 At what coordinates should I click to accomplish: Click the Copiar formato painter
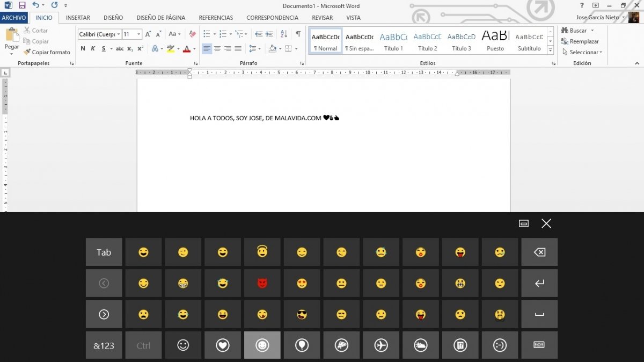coord(47,52)
